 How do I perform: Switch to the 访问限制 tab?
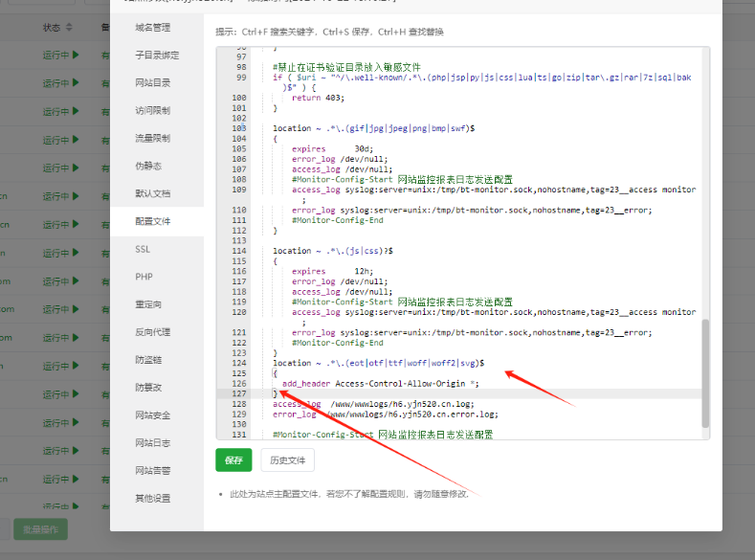point(153,110)
